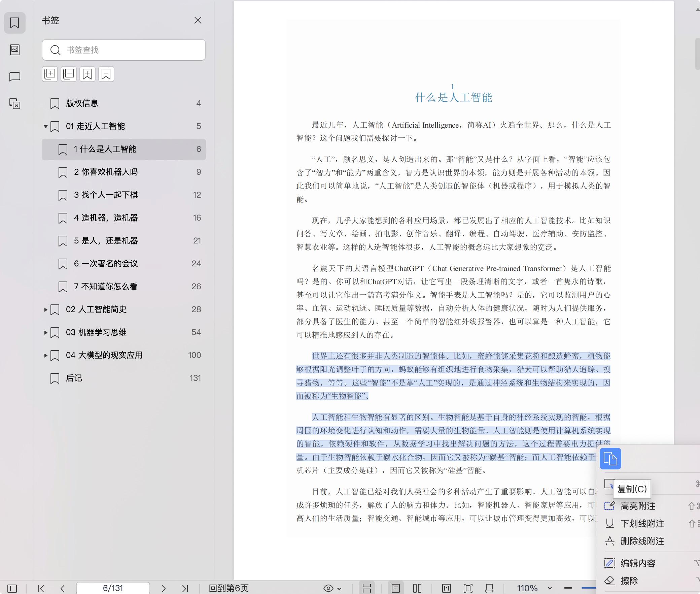This screenshot has height=594, width=700.
Task: Go to the last page
Action: tap(185, 588)
